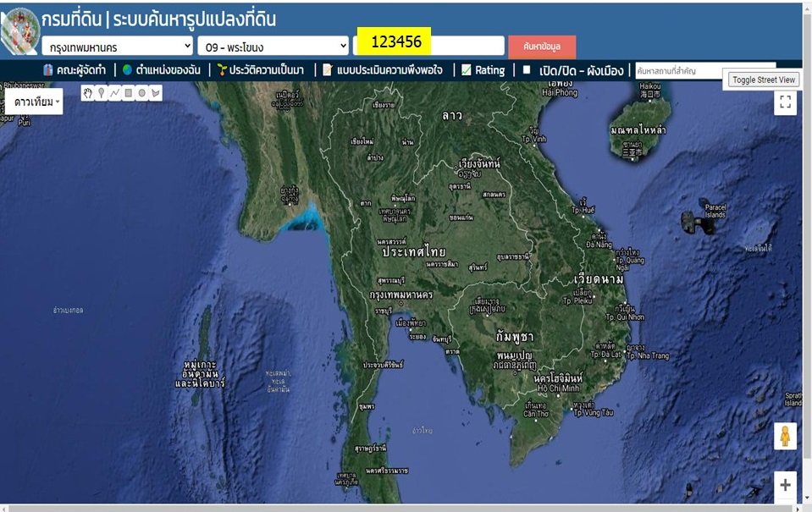
Task: Expand the ดาวเทียม map type dropdown
Action: (37, 102)
